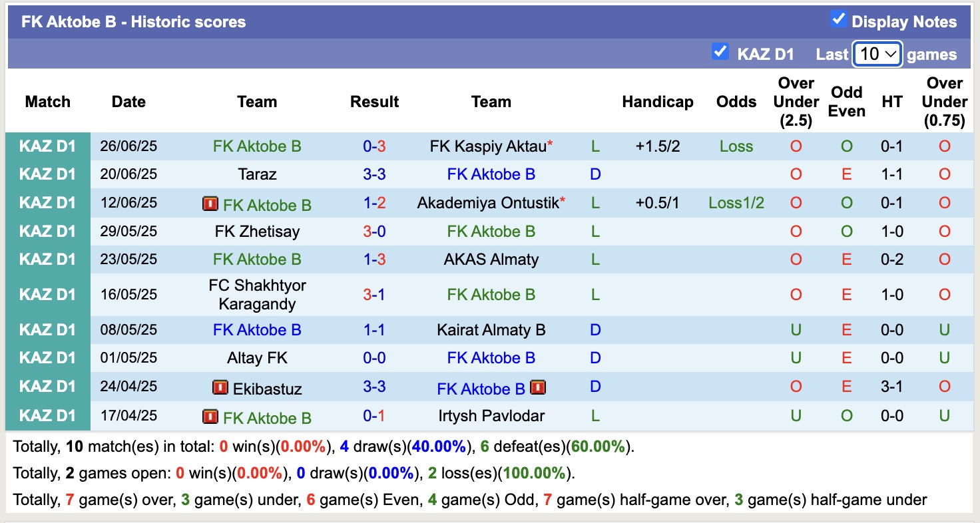The width and height of the screenshot is (980, 523).
Task: Click red card icon right of FK Aktobe B, 24/04/25
Action: tap(538, 387)
